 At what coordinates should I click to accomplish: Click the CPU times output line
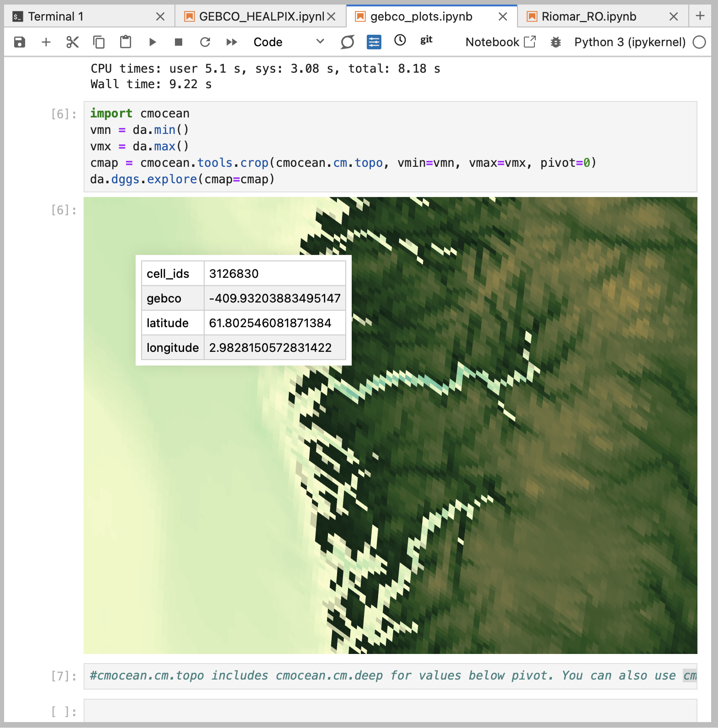click(x=265, y=69)
